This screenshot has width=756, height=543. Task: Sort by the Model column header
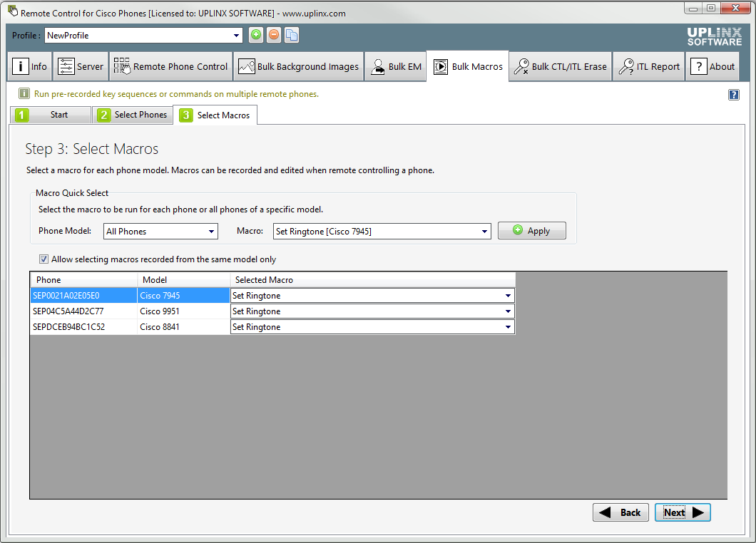[184, 280]
